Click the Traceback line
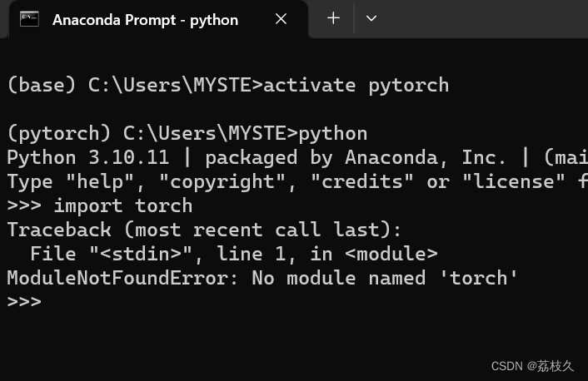Viewport: 588px width, 381px height. (x=204, y=230)
